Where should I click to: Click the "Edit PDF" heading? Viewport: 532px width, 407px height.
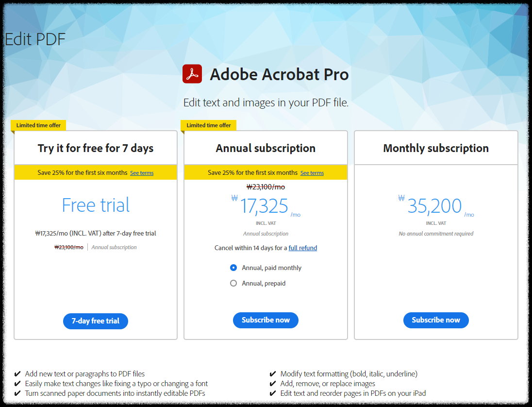pos(34,39)
